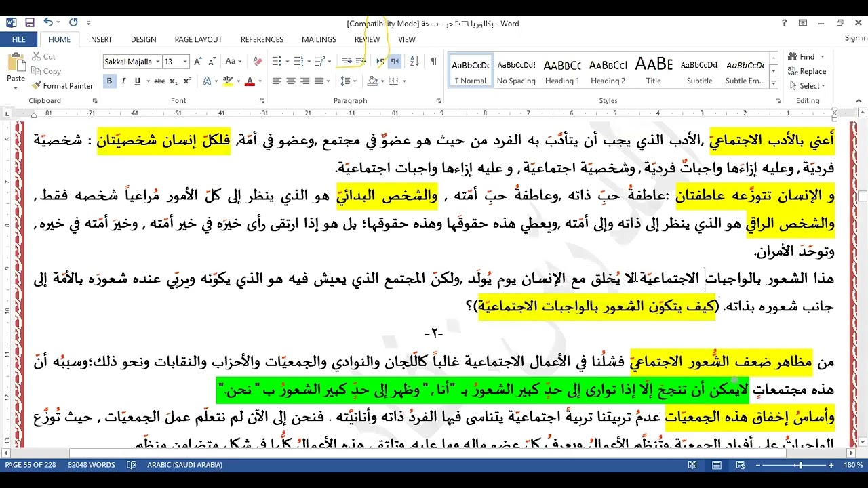Switch to the PAGE LAYOUT tab
This screenshot has height=488, width=868.
pyautogui.click(x=198, y=40)
